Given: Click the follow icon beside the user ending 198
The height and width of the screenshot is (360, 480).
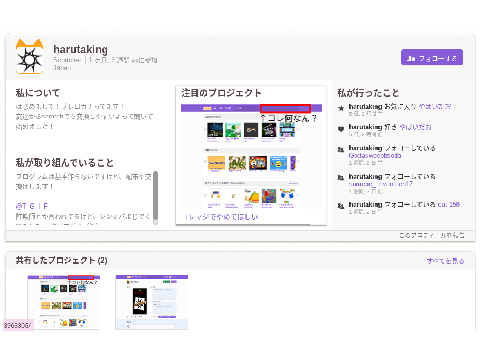Looking at the screenshot, I should click(x=341, y=206).
